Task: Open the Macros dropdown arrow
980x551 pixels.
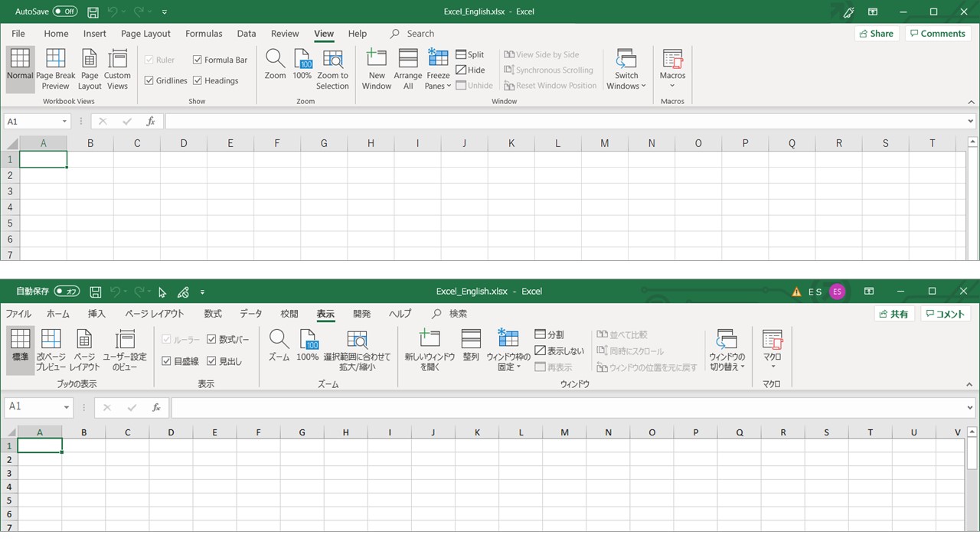Action: pyautogui.click(x=672, y=84)
